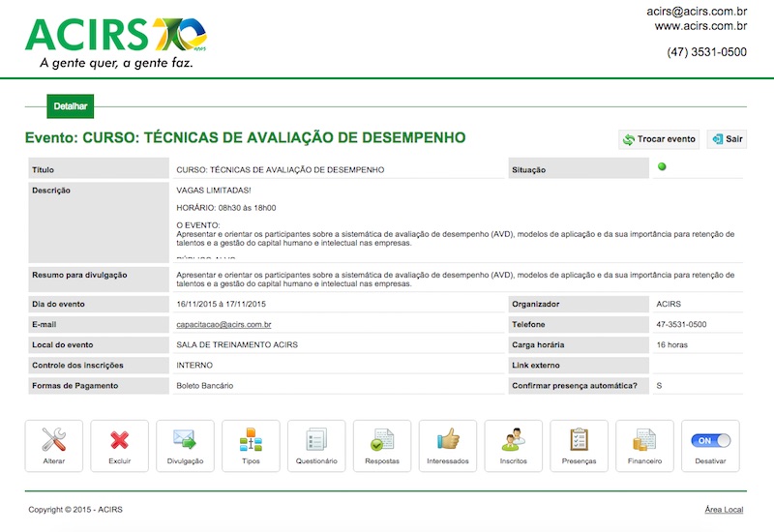Open the Área Local footer link

tap(724, 510)
